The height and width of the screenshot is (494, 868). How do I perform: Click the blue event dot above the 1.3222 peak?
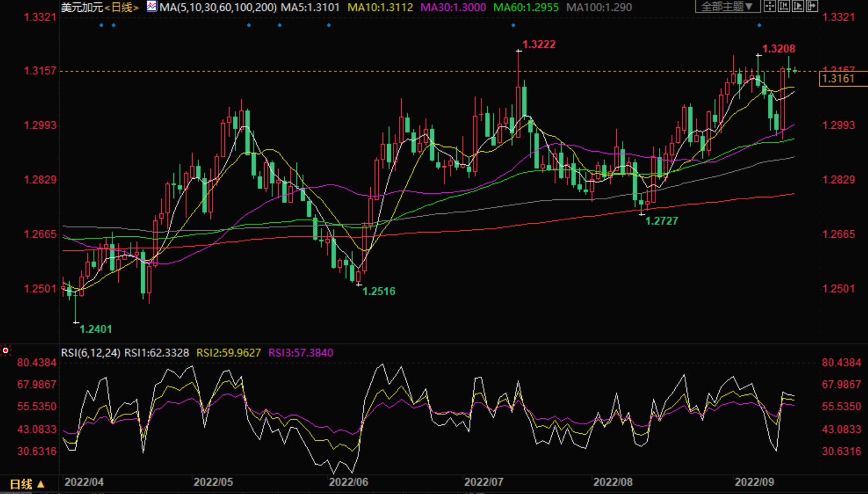(513, 25)
